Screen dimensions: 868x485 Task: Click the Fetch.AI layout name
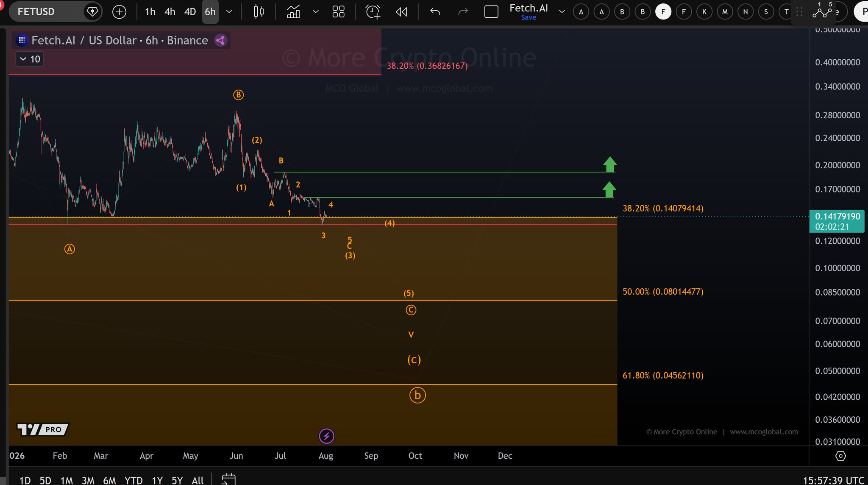(x=529, y=8)
